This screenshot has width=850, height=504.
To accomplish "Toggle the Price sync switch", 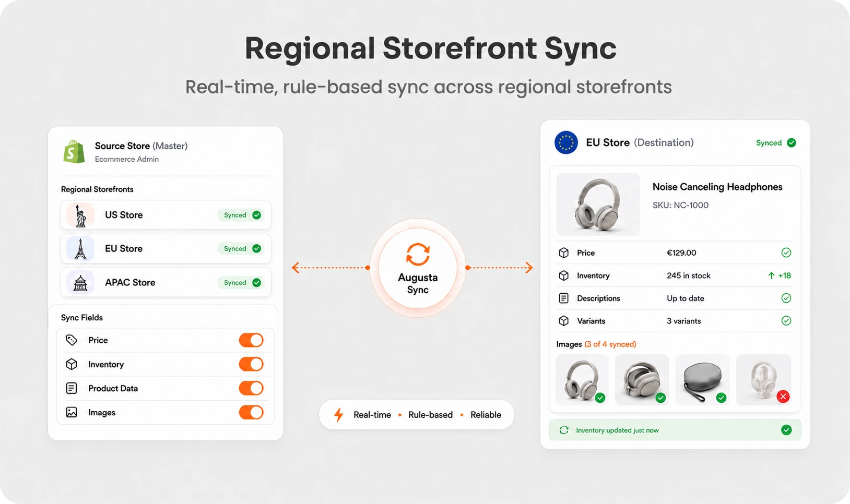I will (x=251, y=340).
